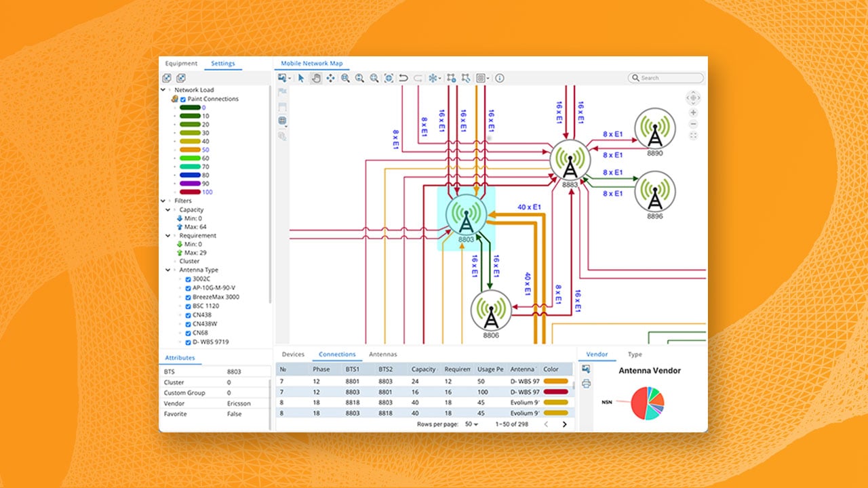
Task: Open the frame settings dropdown in toolbar
Action: click(482, 78)
